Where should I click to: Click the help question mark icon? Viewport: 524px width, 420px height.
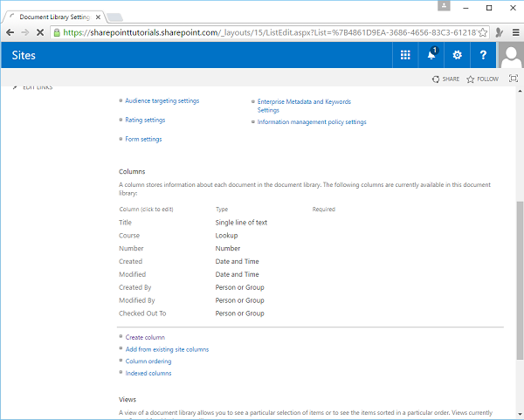coord(483,55)
